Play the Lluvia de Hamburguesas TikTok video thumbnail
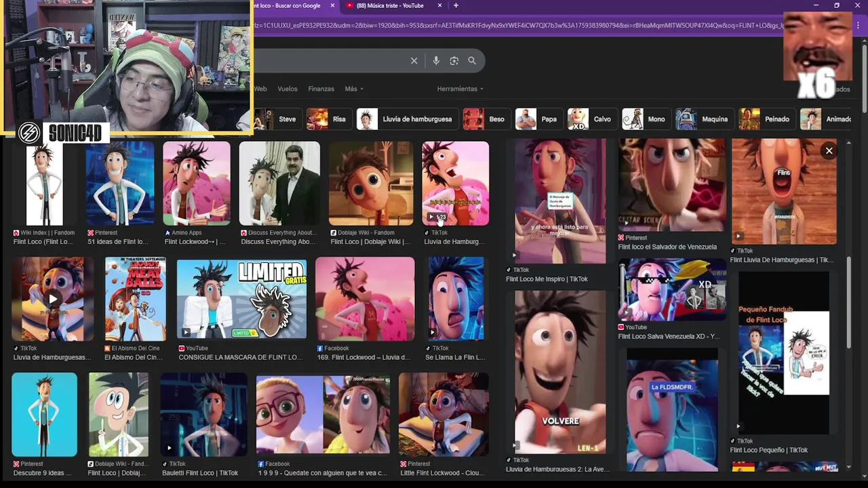This screenshot has width=868, height=488. pos(53,299)
